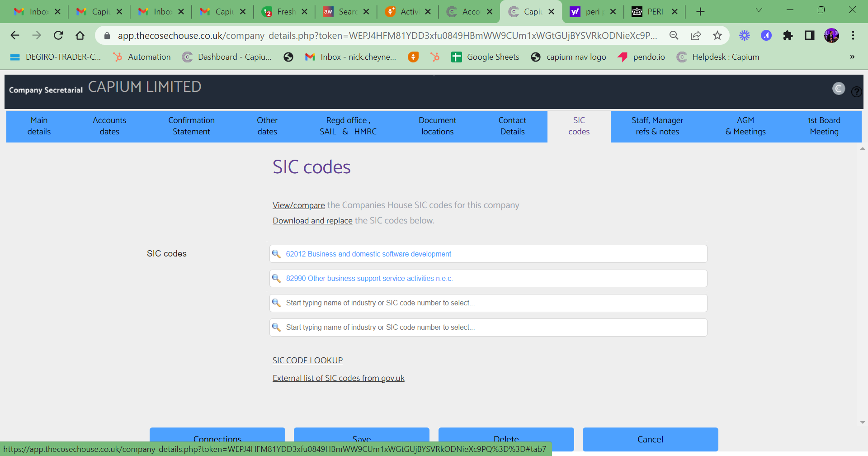The image size is (868, 456).
Task: Click the fourth empty SIC code field
Action: (x=488, y=327)
